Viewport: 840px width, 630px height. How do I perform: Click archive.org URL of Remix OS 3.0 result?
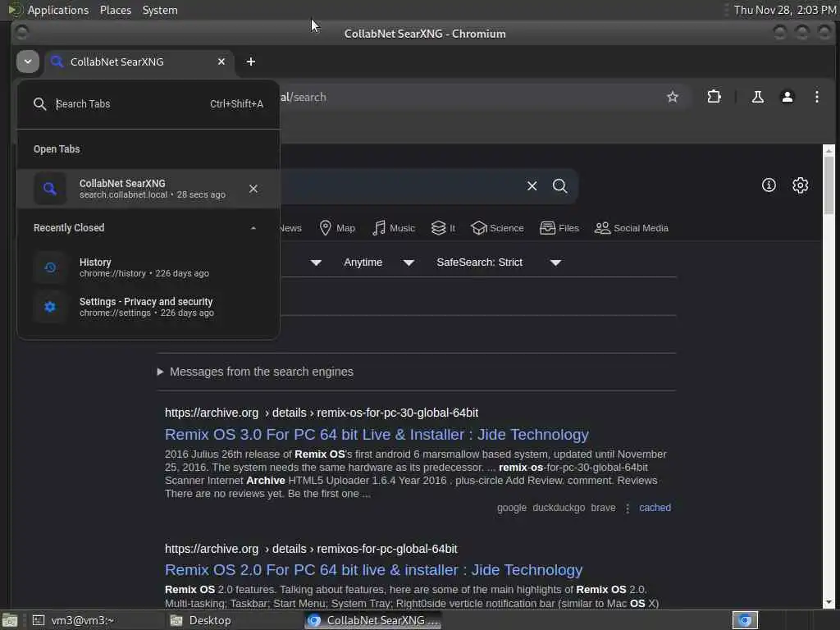pyautogui.click(x=322, y=413)
